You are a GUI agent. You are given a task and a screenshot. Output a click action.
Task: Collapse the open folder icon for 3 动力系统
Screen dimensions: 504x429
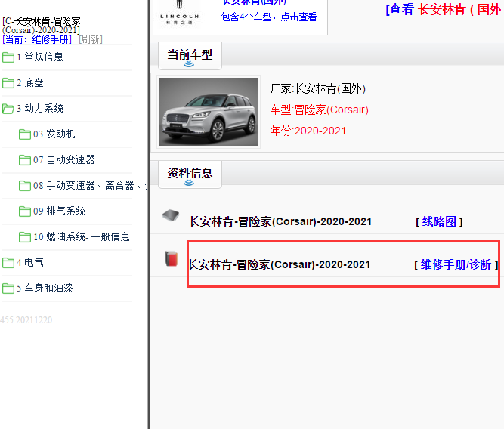pyautogui.click(x=8, y=109)
